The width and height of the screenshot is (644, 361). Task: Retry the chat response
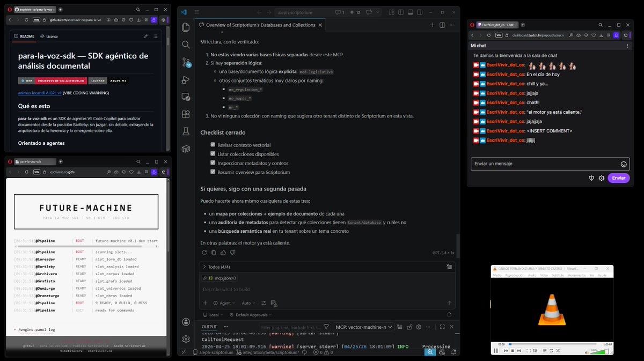click(204, 253)
